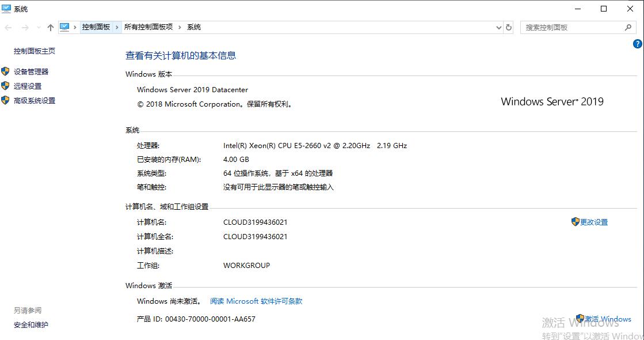This screenshot has width=644, height=340.
Task: Click the magnifier search icon
Action: pos(628,28)
